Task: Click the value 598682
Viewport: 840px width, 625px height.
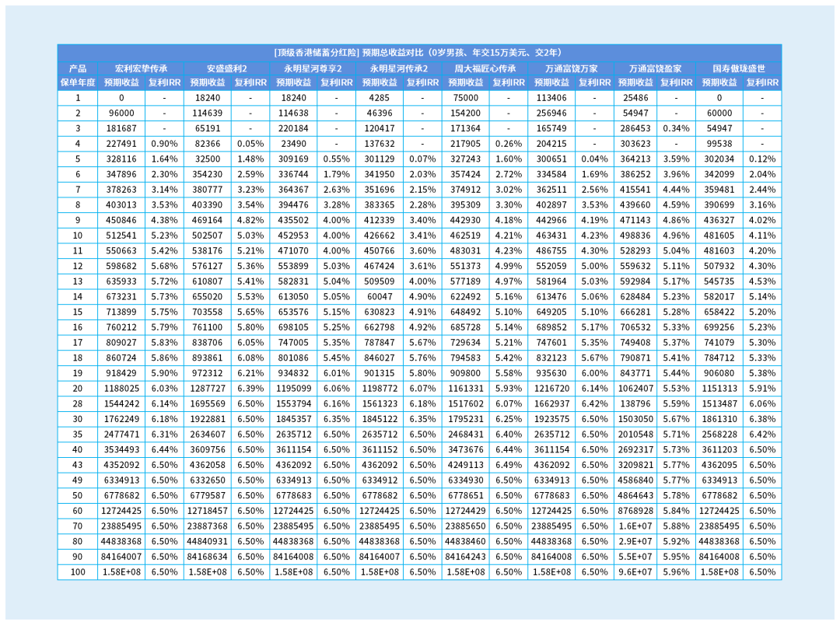Action: [x=121, y=266]
